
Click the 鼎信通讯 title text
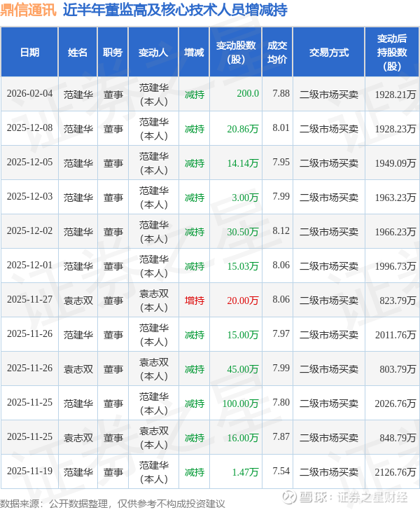28,10
